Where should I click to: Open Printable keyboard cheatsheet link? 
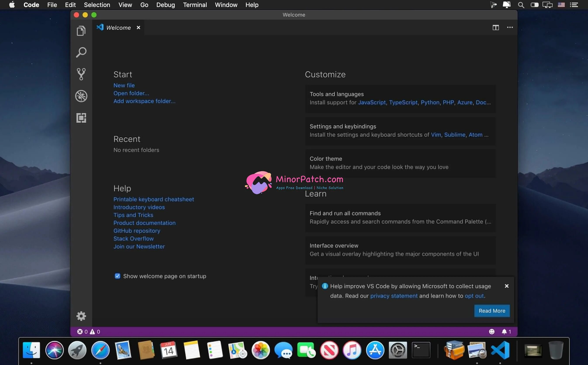154,199
